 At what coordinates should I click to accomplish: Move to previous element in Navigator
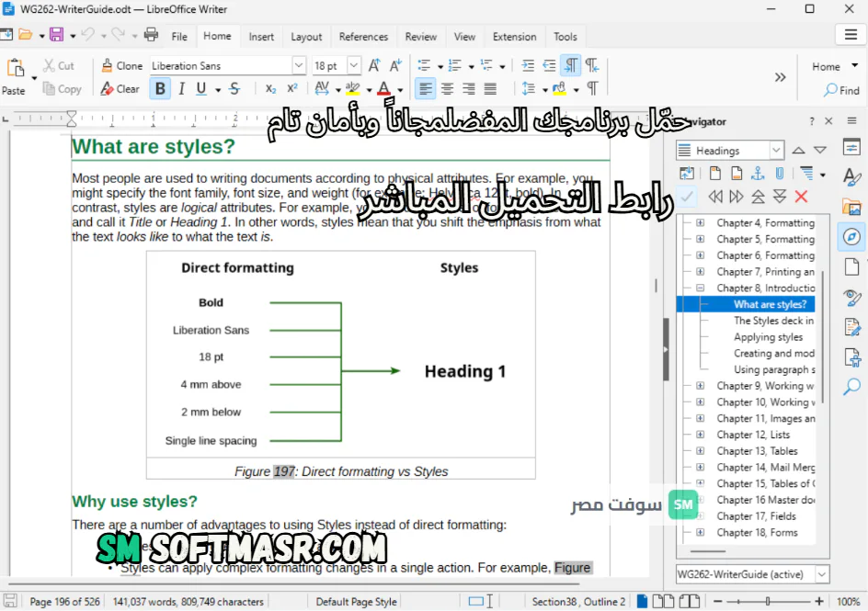tap(798, 150)
